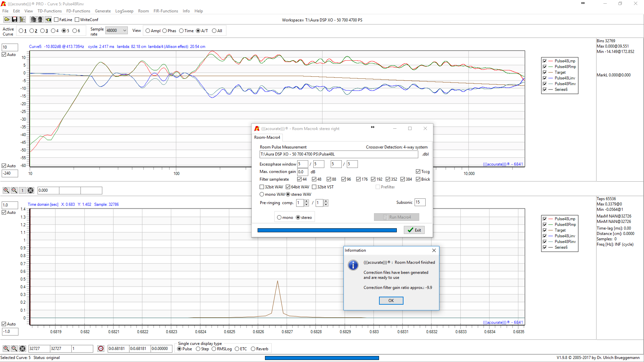Toggle Target visibility in bottom legend
This screenshot has height=362, width=644.
pos(545,230)
